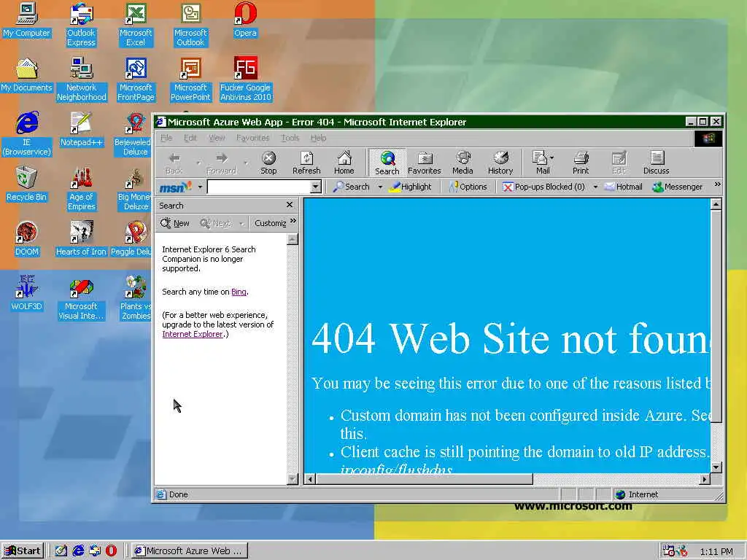Select the WOLF3D desktop shortcut
The width and height of the screenshot is (747, 560).
pyautogui.click(x=26, y=294)
